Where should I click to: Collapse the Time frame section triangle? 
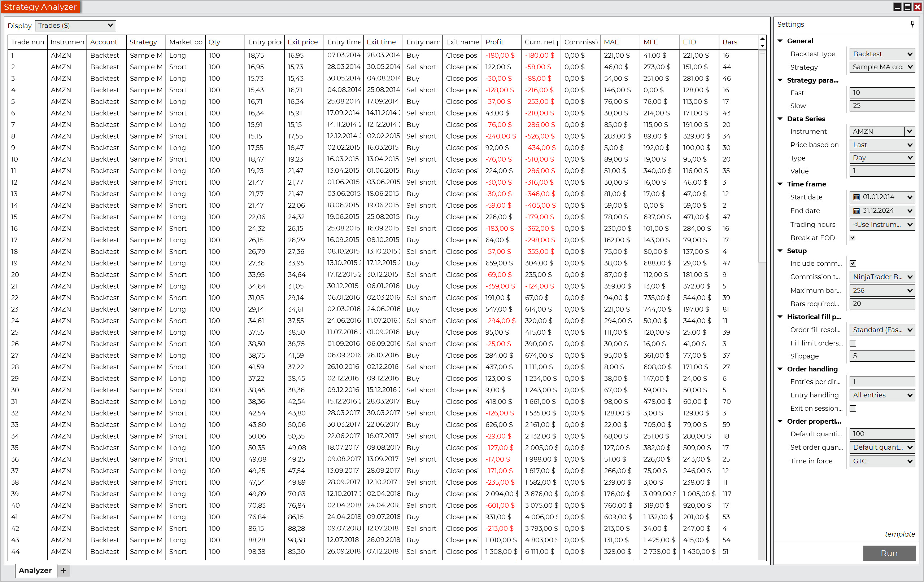pos(780,184)
